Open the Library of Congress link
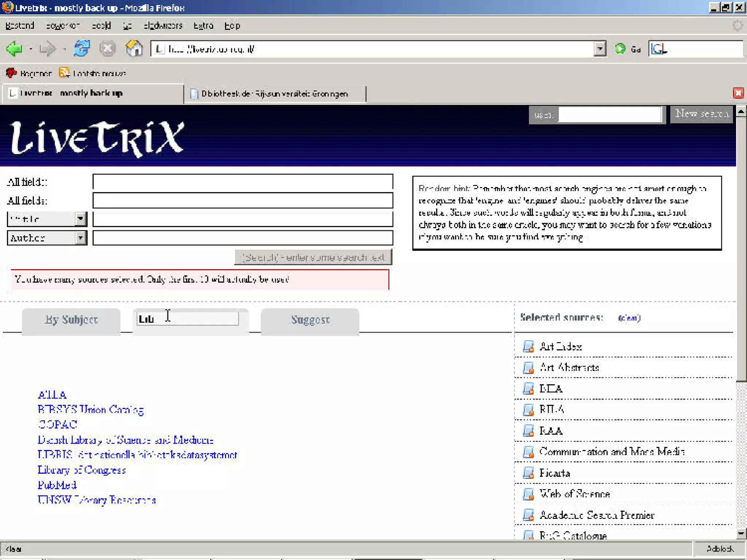Viewport: 747px width, 560px height. pyautogui.click(x=82, y=470)
